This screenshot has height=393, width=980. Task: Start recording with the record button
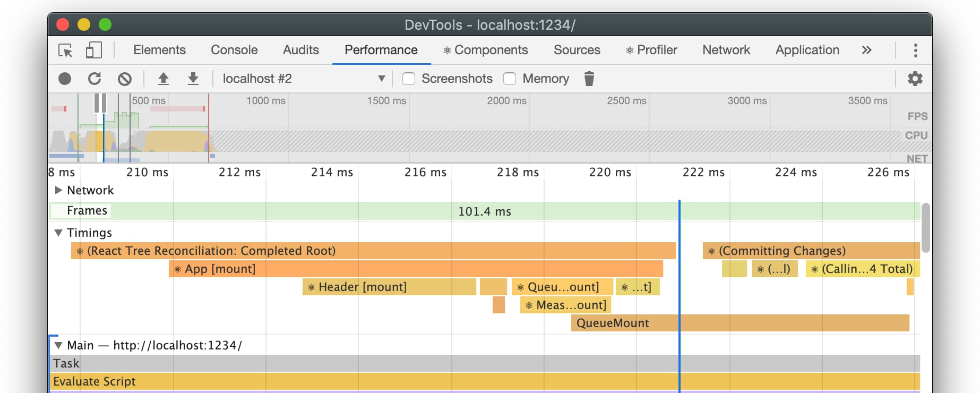[x=65, y=79]
